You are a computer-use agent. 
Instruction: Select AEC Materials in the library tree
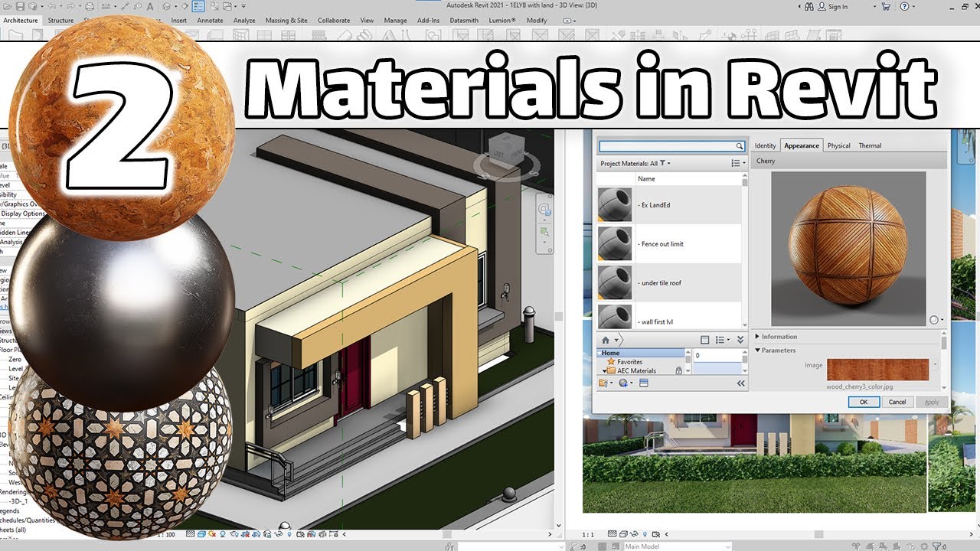[635, 371]
